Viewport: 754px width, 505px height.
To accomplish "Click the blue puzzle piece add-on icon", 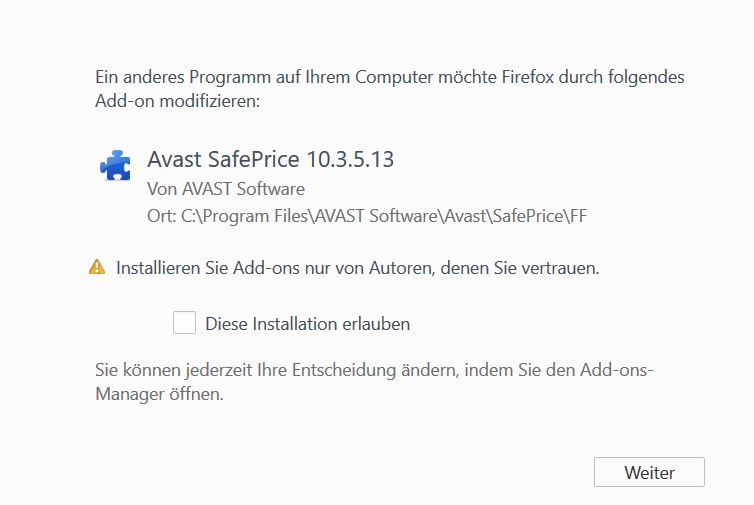I will 115,164.
